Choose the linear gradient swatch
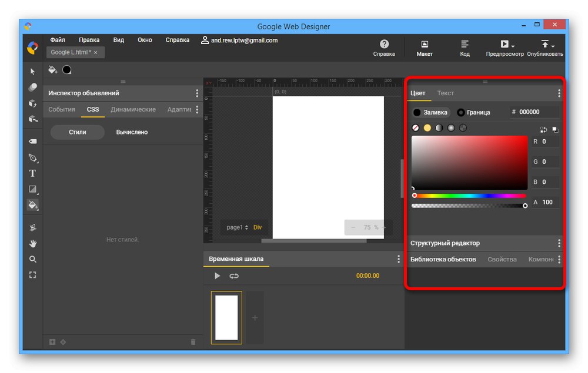This screenshot has height=373, width=588. tap(439, 127)
